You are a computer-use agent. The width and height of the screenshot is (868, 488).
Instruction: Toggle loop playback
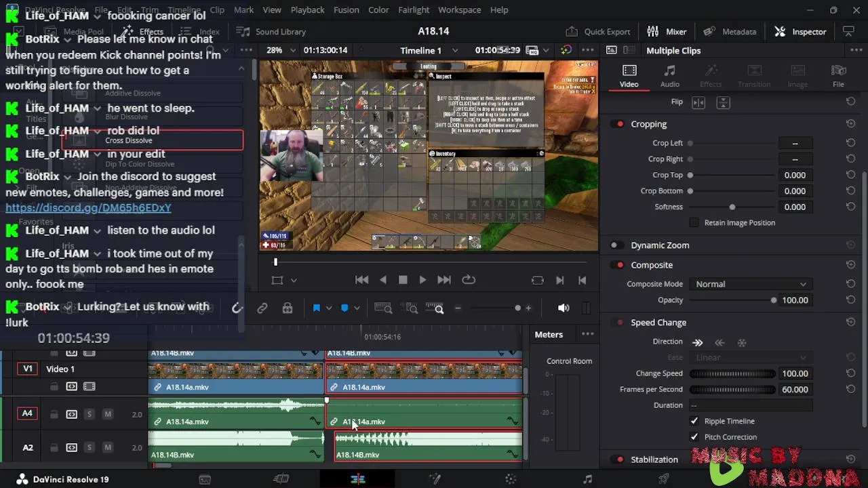(x=469, y=280)
